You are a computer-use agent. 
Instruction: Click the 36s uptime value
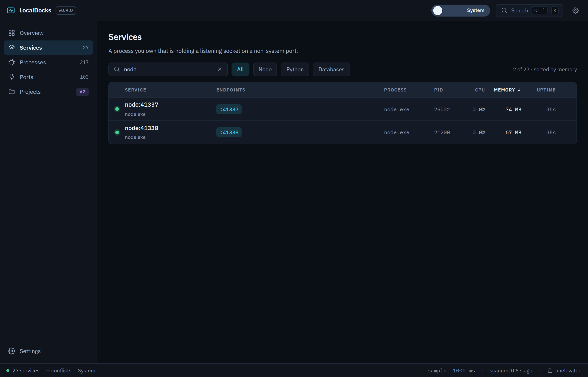tap(551, 109)
